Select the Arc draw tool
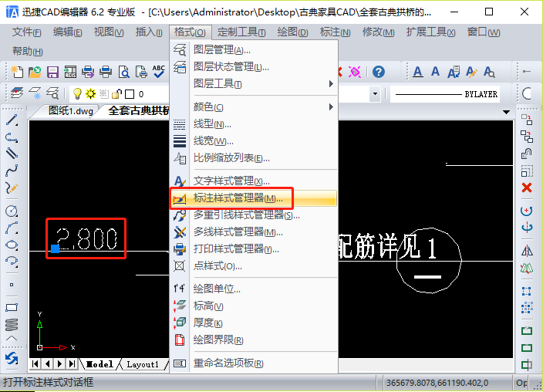Screen dimensions: 543x392 coord(12,228)
